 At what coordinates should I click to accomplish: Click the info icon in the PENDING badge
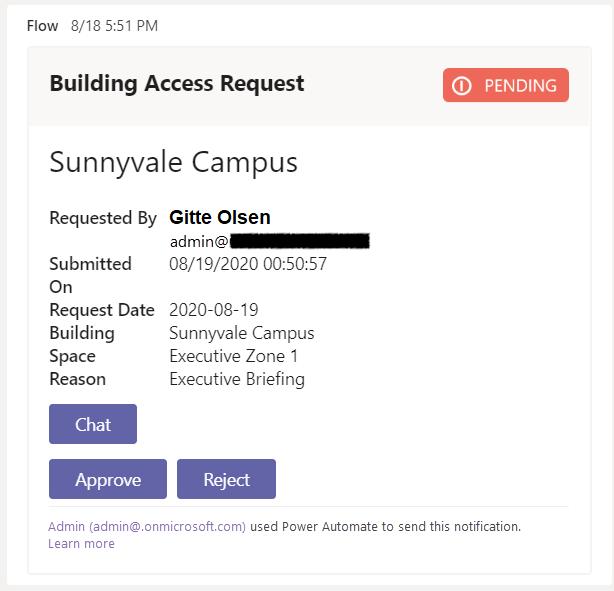[x=461, y=86]
